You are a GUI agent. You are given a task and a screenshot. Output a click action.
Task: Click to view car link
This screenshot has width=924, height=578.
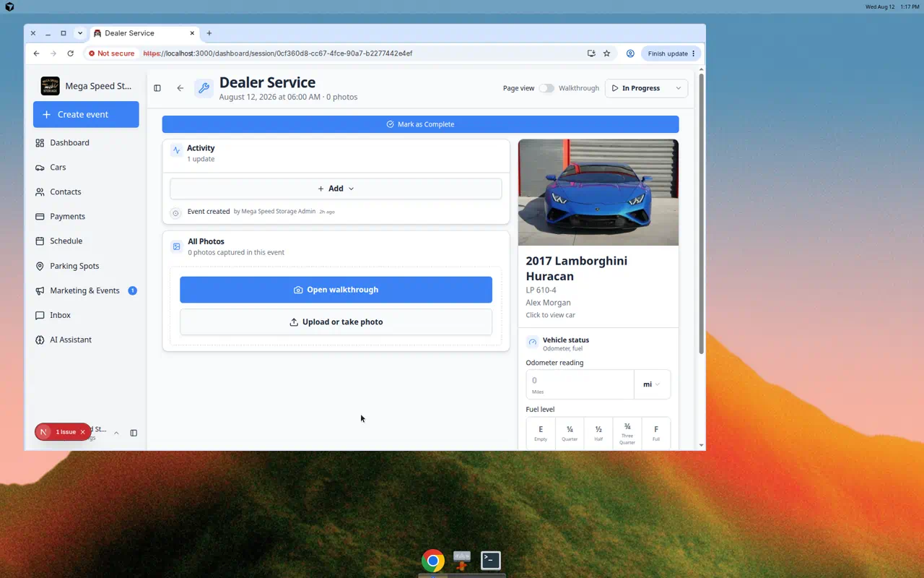(x=550, y=315)
